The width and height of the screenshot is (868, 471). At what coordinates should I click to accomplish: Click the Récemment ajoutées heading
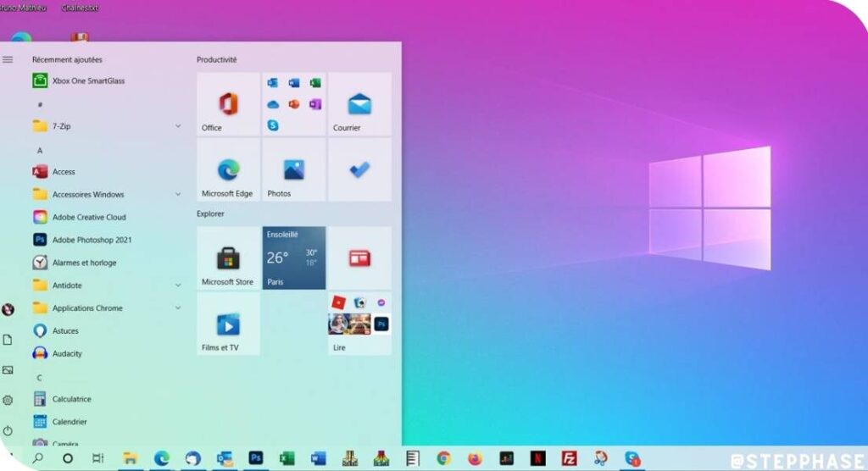[x=67, y=59]
